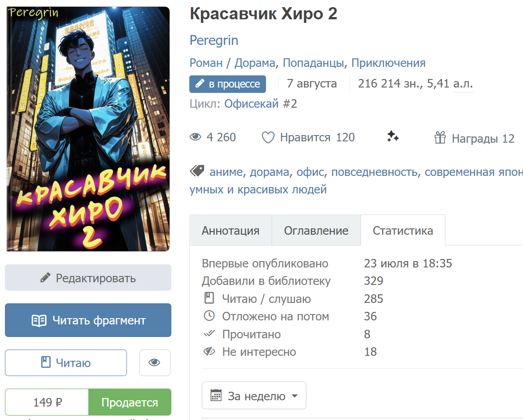The height and width of the screenshot is (420, 523).
Task: Click the clock icon beside Отложено на потом
Action: point(209,315)
